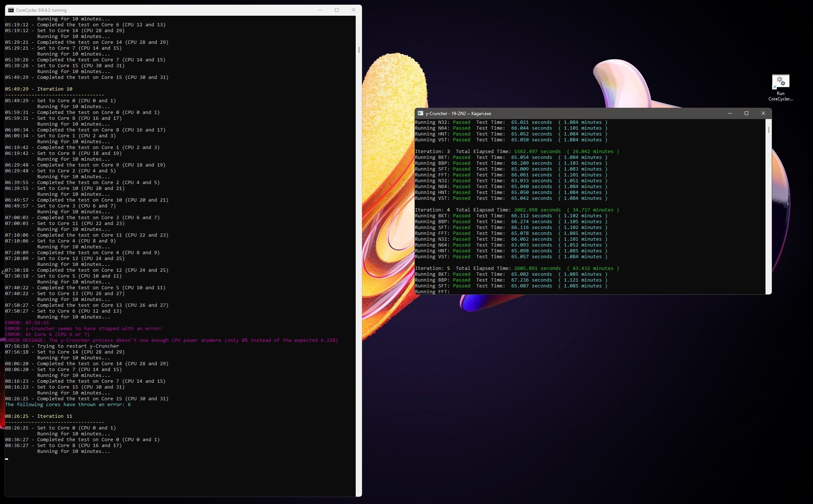Click the cores have thrown an error line
Image resolution: width=813 pixels, height=504 pixels.
(x=68, y=405)
